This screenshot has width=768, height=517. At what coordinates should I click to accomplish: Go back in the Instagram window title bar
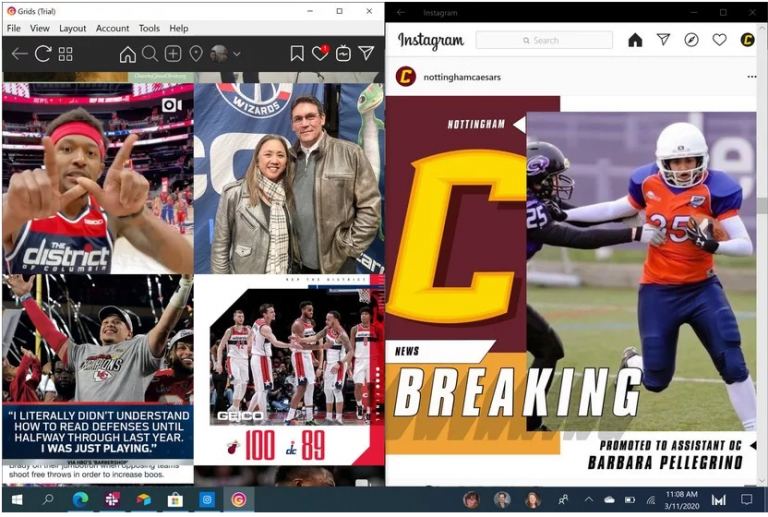(x=401, y=12)
